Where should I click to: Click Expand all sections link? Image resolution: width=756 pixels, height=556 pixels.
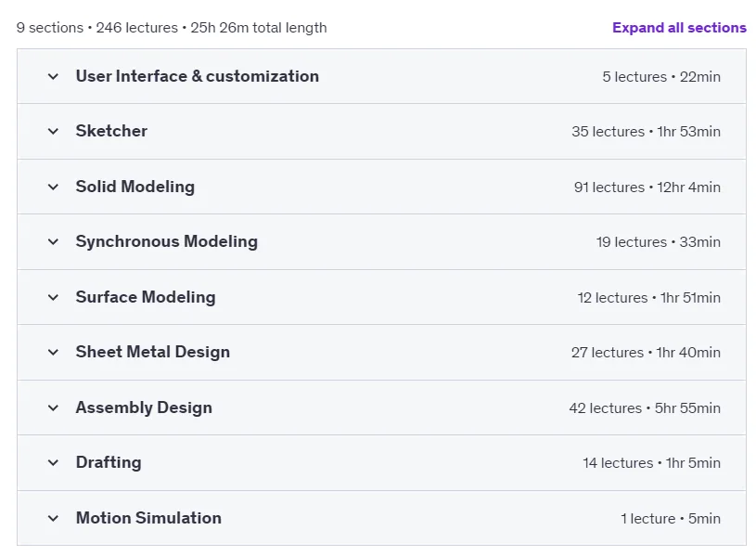pyautogui.click(x=679, y=28)
